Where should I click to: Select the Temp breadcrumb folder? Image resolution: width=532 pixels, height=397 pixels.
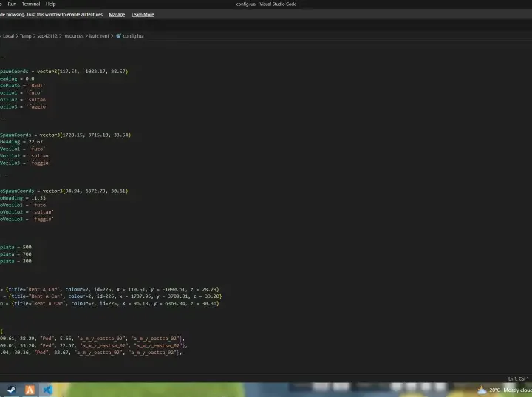(25, 36)
